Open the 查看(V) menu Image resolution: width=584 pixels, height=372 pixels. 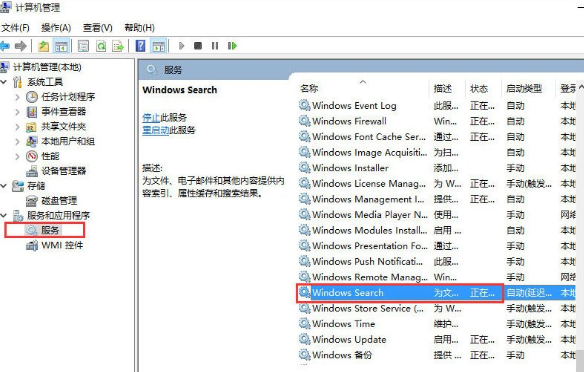(x=98, y=28)
